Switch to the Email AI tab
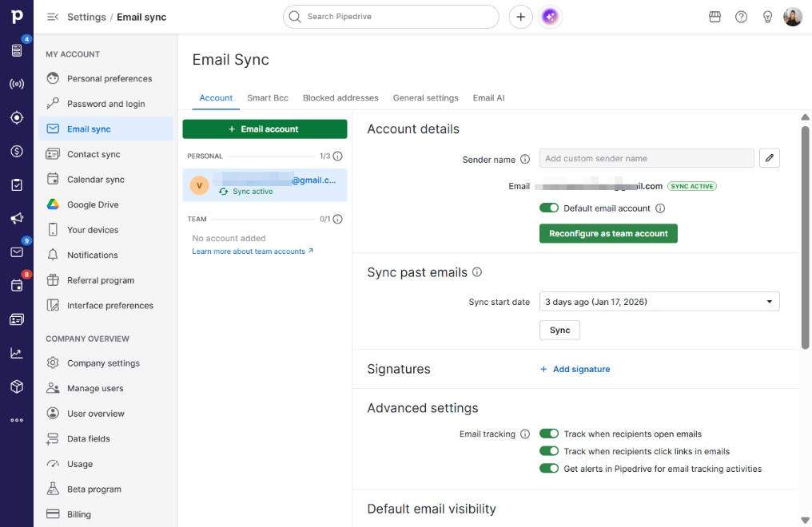812x527 pixels. pyautogui.click(x=488, y=97)
